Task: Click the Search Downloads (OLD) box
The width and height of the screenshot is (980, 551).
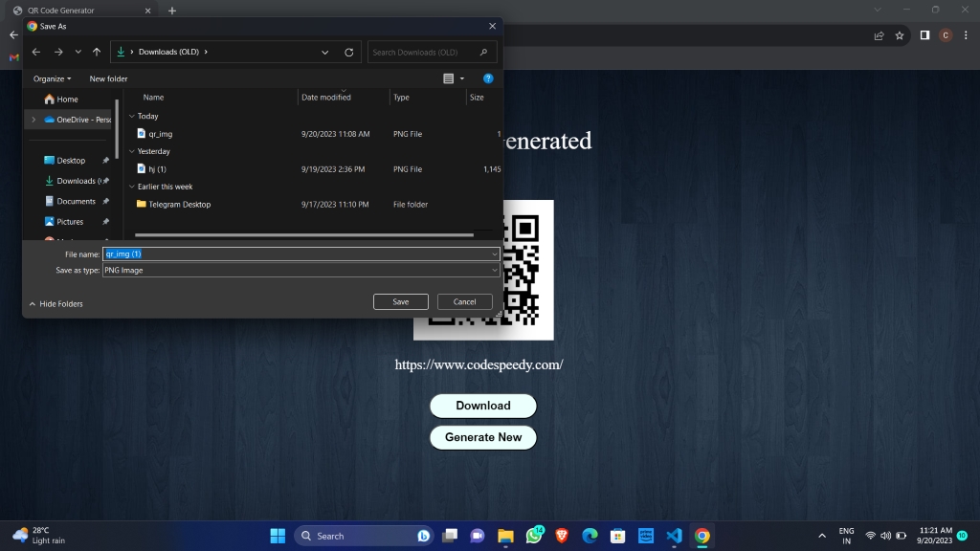Action: pos(432,52)
